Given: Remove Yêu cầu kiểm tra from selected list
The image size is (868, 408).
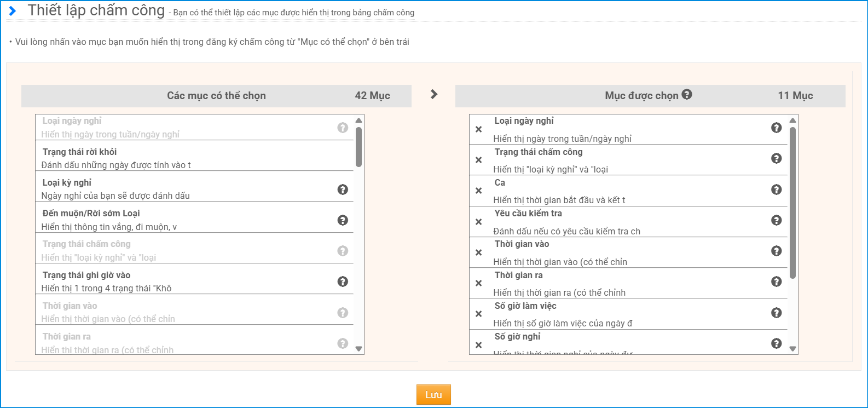Looking at the screenshot, I should [478, 222].
